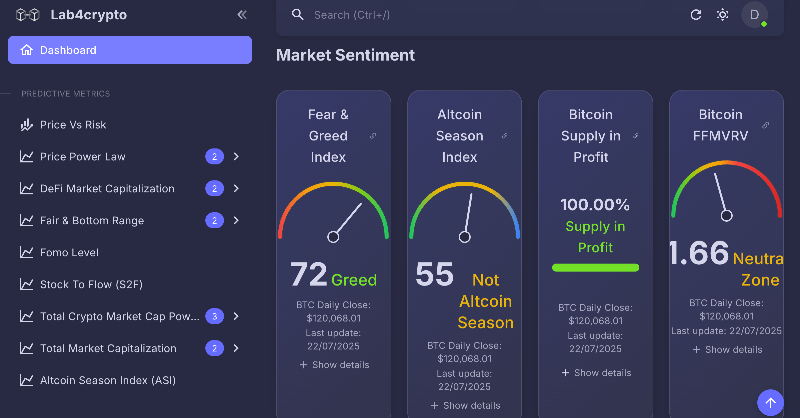800x418 pixels.
Task: Click the Bitcoin Supply in Profit title
Action: 591,136
